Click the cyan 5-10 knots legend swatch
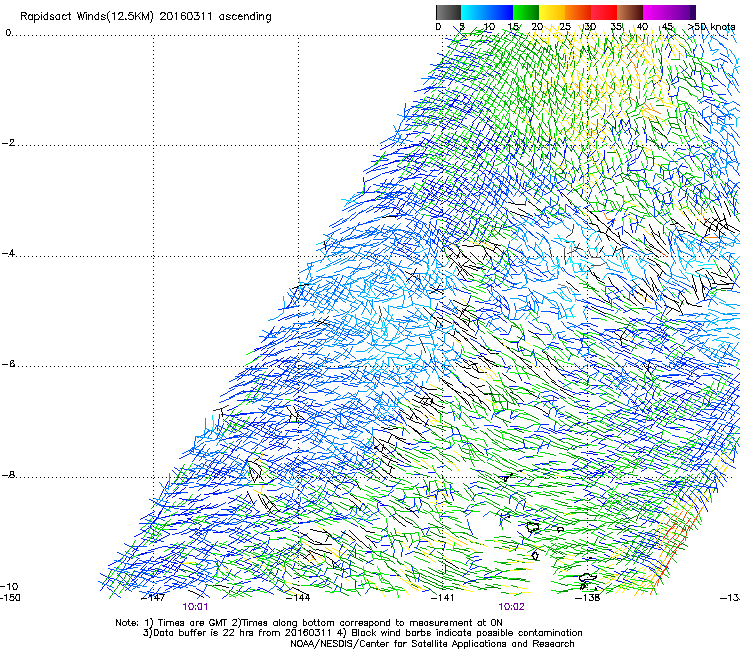Screen dimensions: 740x650 (x=473, y=12)
